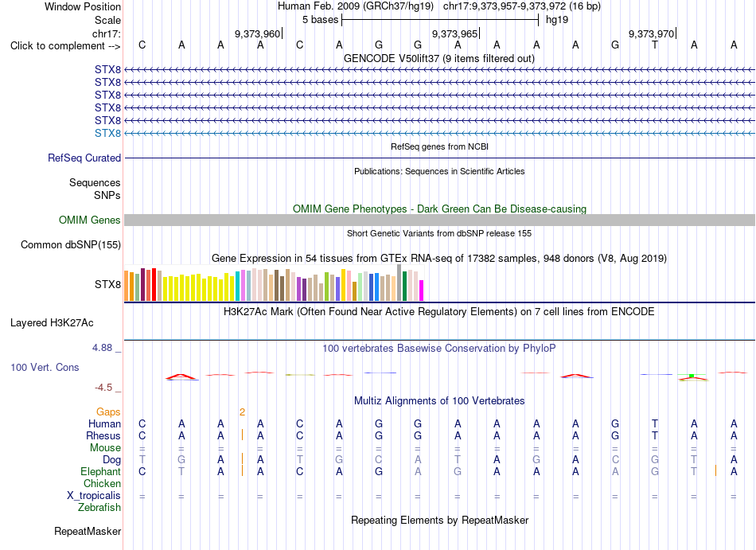Click the gray OMIM Genes item bar
Screen dimensions: 756x550
coord(439,220)
